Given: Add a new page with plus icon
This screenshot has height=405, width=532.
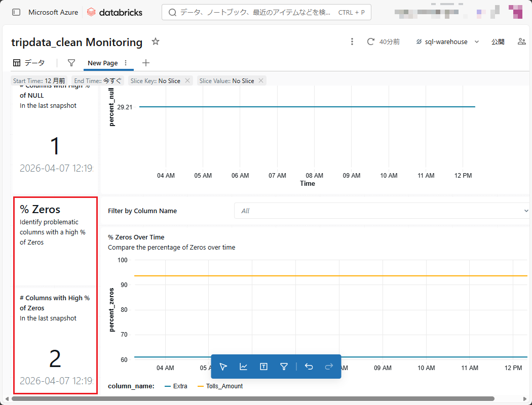Looking at the screenshot, I should tap(146, 63).
